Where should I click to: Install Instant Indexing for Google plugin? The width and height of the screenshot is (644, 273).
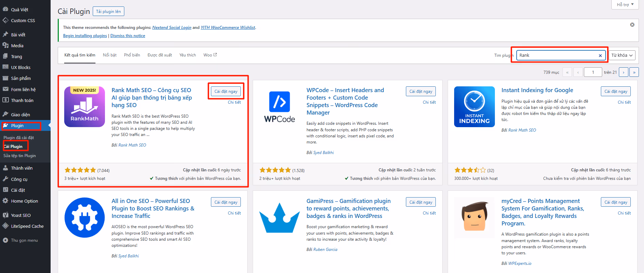coord(616,91)
